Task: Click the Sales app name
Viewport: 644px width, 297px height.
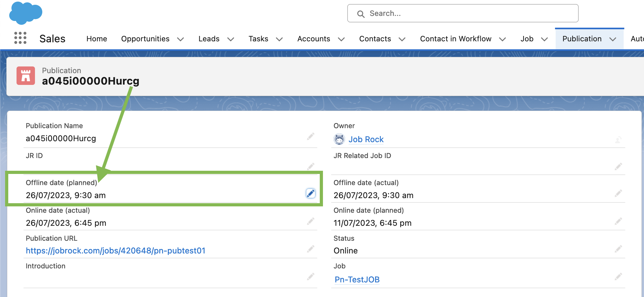Action: 52,39
